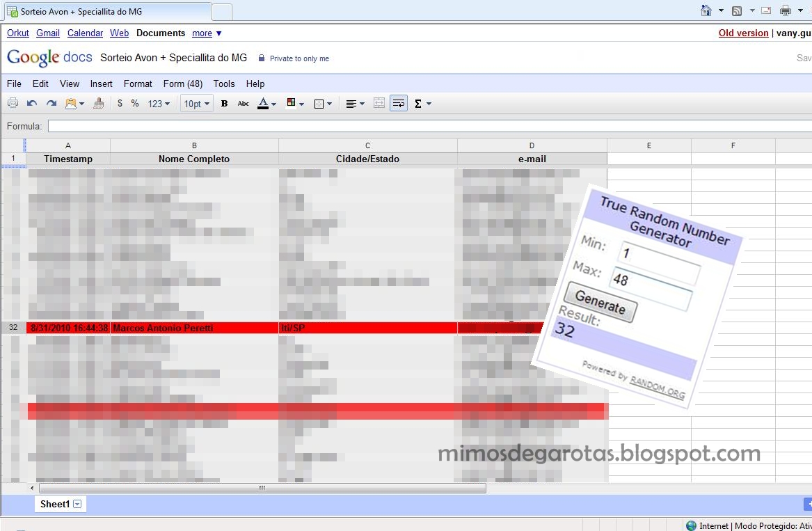This screenshot has width=812, height=531.
Task: Select column D header
Action: coord(532,145)
